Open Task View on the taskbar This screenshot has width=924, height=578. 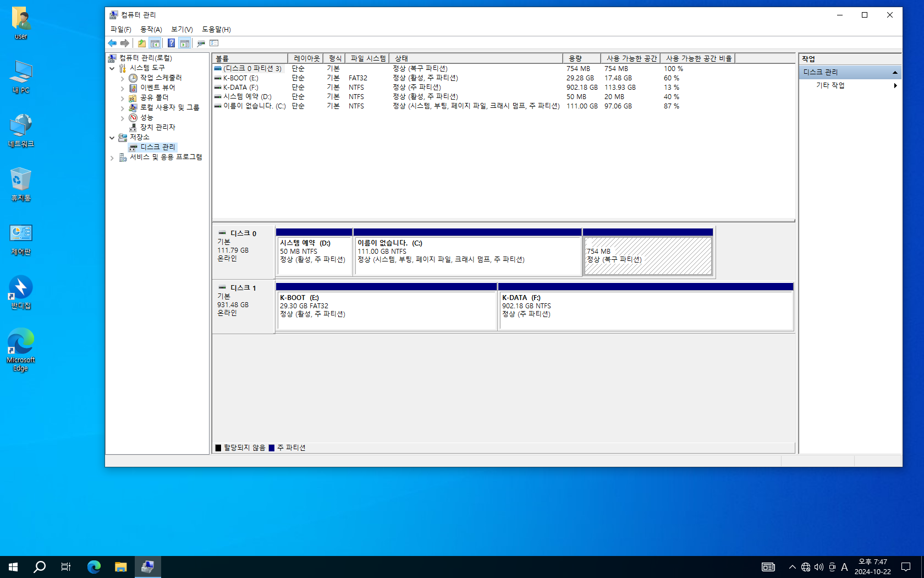(x=66, y=567)
